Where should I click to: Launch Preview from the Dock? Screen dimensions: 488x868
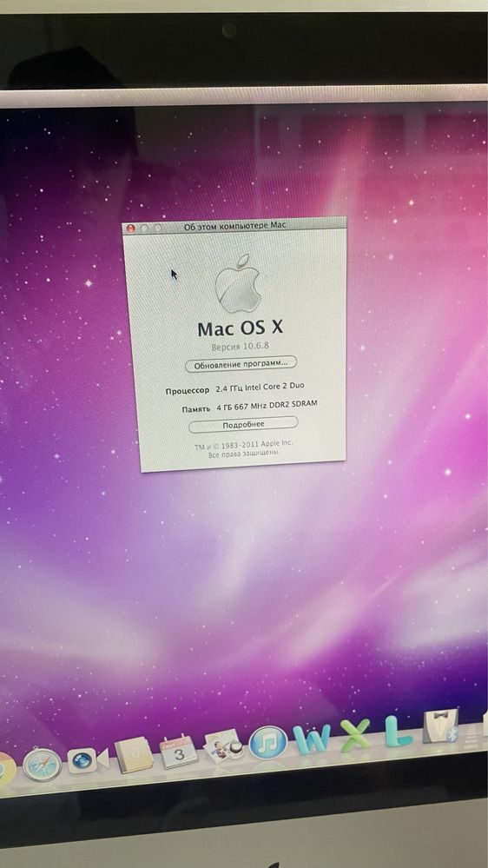pos(223,746)
